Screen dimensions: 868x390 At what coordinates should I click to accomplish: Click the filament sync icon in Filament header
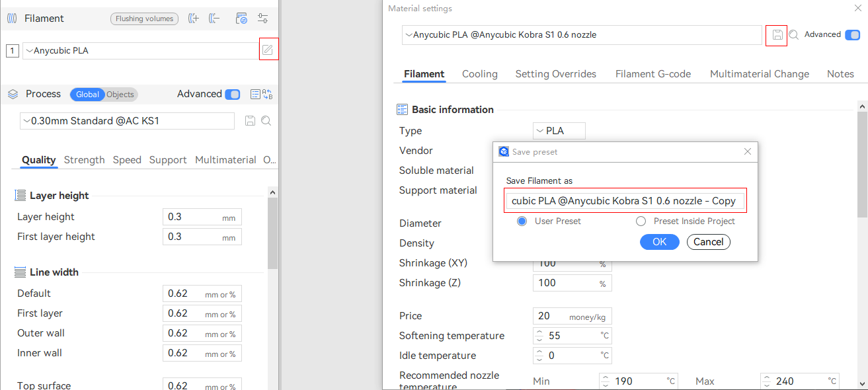point(241,19)
